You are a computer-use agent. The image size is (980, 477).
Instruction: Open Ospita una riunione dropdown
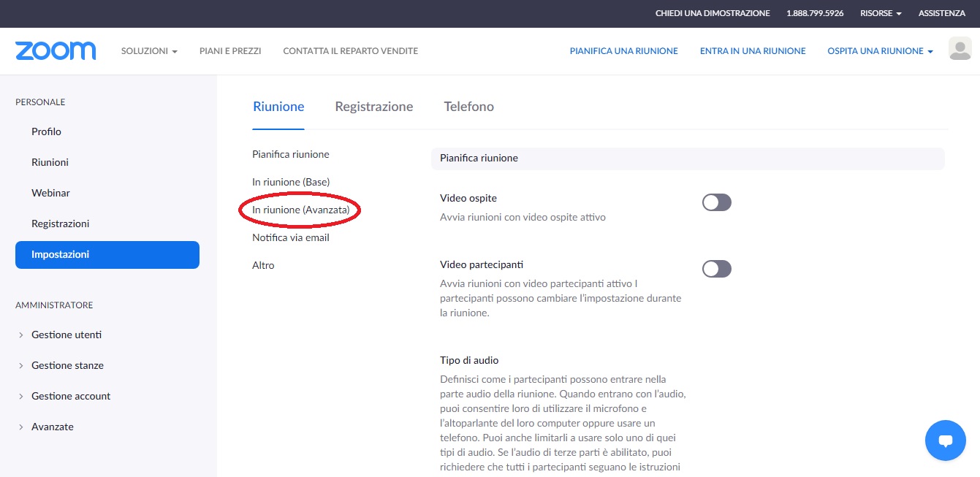(x=880, y=51)
